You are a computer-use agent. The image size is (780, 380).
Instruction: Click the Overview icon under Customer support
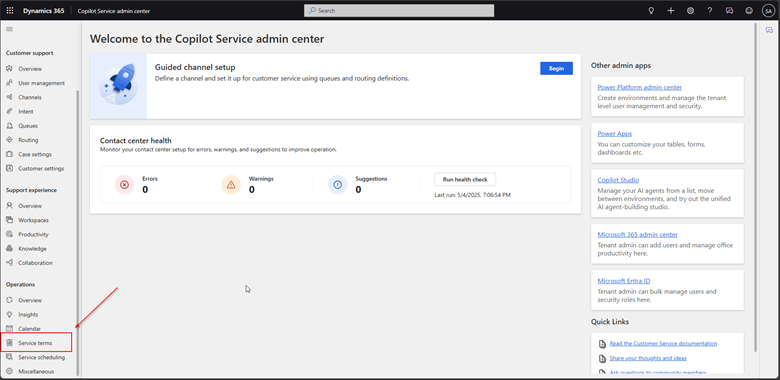tap(9, 69)
